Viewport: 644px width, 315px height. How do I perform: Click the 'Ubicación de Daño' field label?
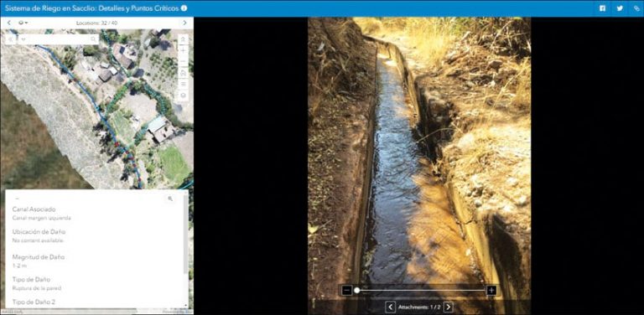[39, 232]
